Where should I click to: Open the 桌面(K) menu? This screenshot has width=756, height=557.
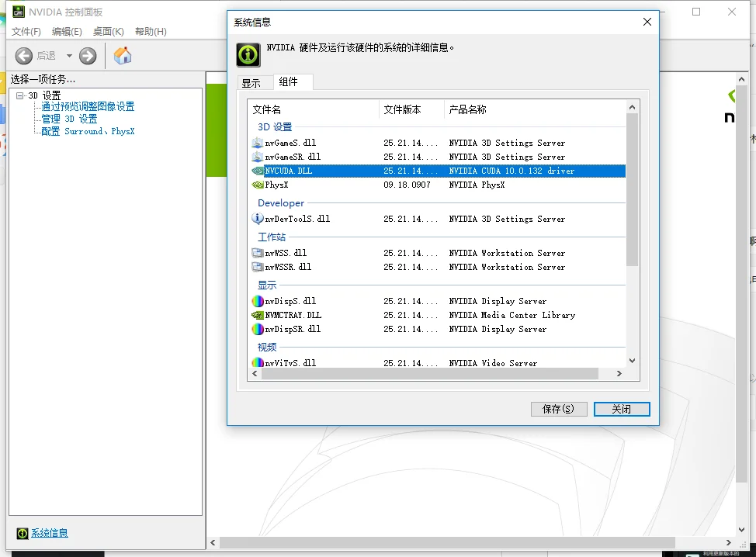pyautogui.click(x=108, y=31)
